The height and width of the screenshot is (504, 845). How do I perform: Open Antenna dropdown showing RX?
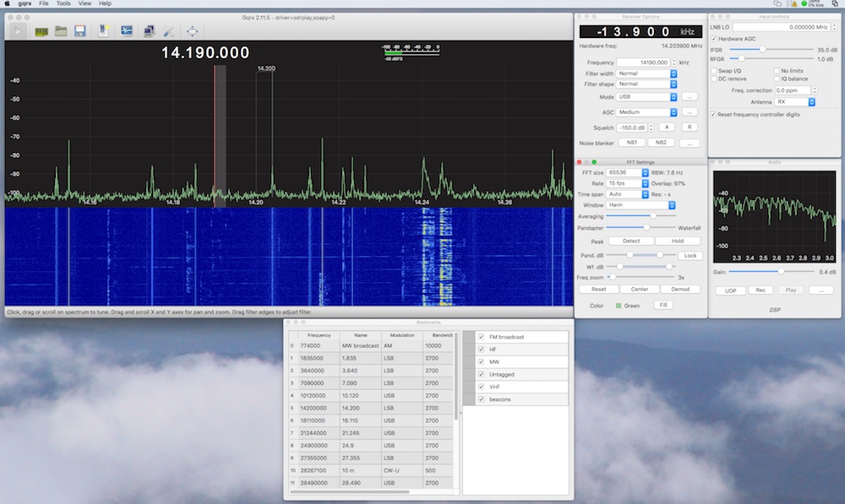click(x=795, y=102)
